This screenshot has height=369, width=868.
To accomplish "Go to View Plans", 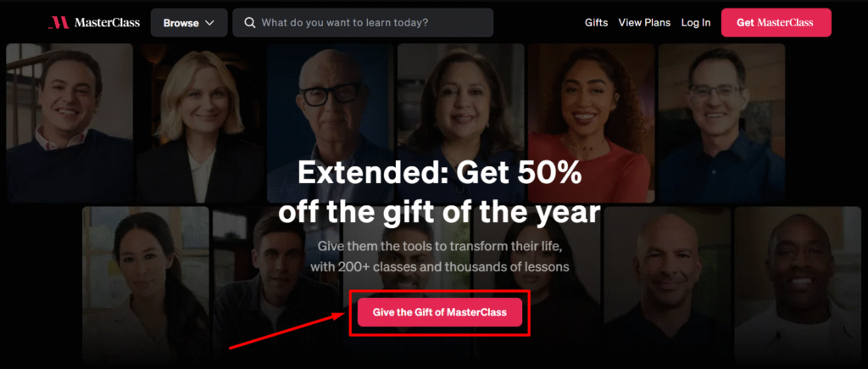I will pos(644,23).
